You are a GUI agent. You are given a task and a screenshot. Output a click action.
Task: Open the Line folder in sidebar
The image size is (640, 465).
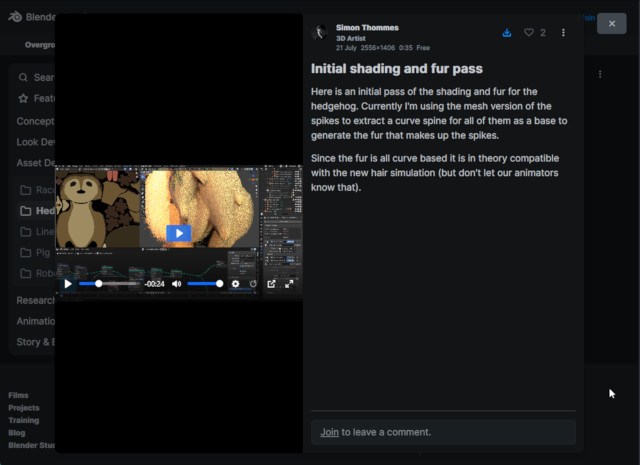37,231
